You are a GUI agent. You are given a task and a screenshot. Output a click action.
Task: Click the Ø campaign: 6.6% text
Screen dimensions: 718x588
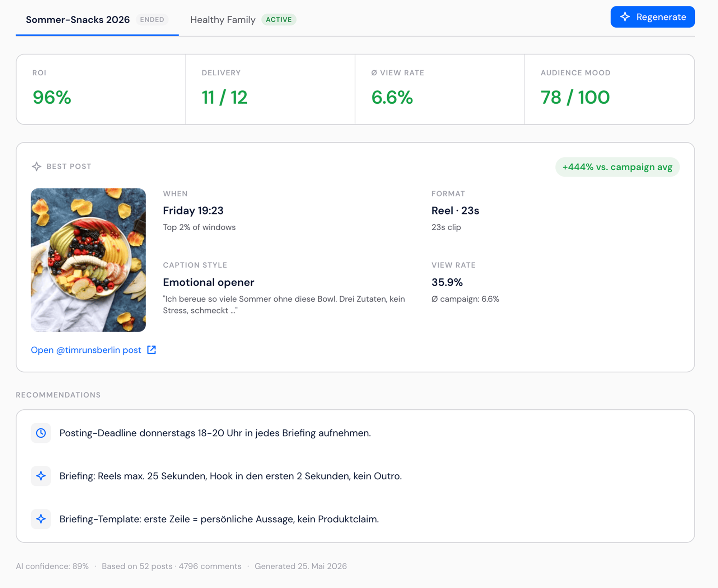point(465,299)
